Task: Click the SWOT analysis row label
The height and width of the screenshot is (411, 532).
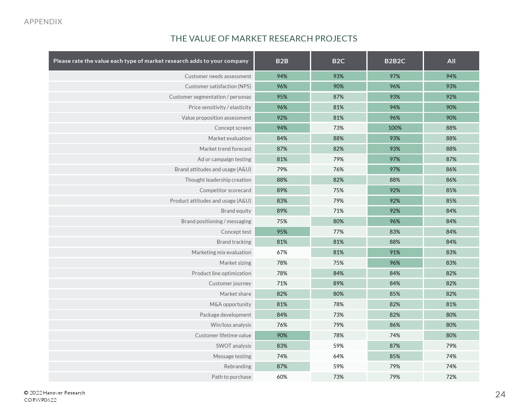Action: coord(233,346)
